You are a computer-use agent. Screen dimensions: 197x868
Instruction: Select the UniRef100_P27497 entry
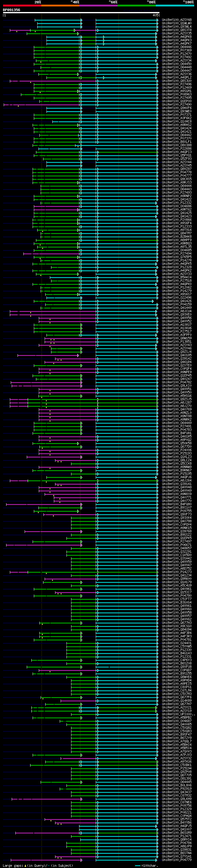(177, 542)
